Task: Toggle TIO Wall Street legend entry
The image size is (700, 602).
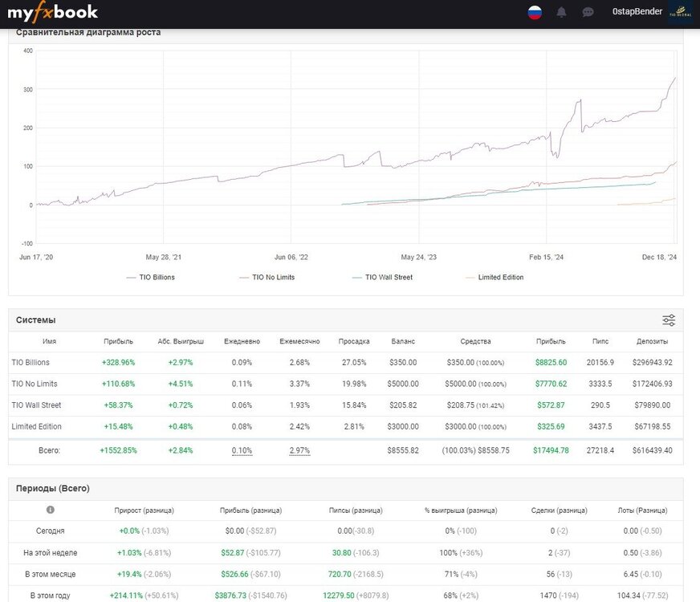Action: 382,277
